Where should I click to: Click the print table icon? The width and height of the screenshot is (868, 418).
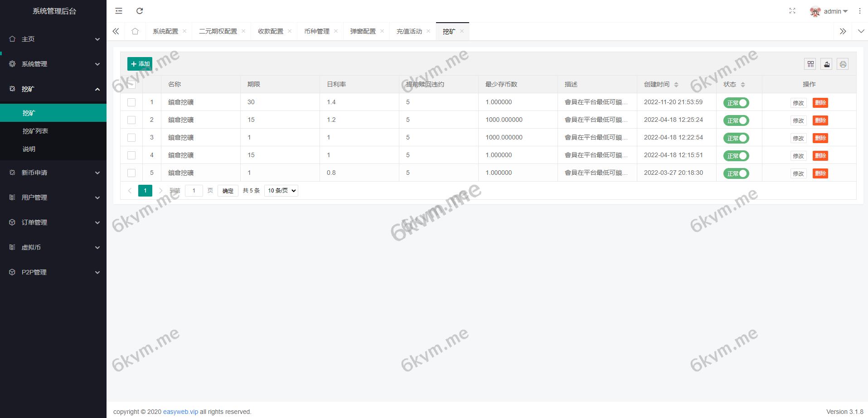pos(843,64)
